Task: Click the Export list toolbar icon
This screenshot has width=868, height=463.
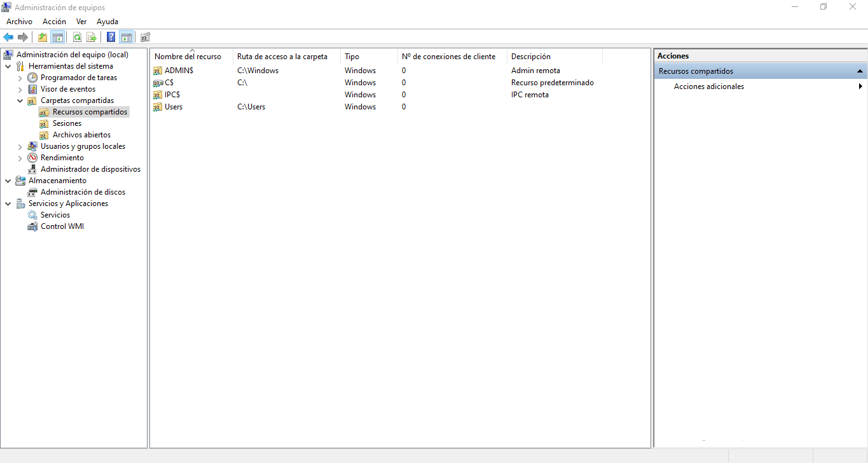Action: [x=92, y=37]
